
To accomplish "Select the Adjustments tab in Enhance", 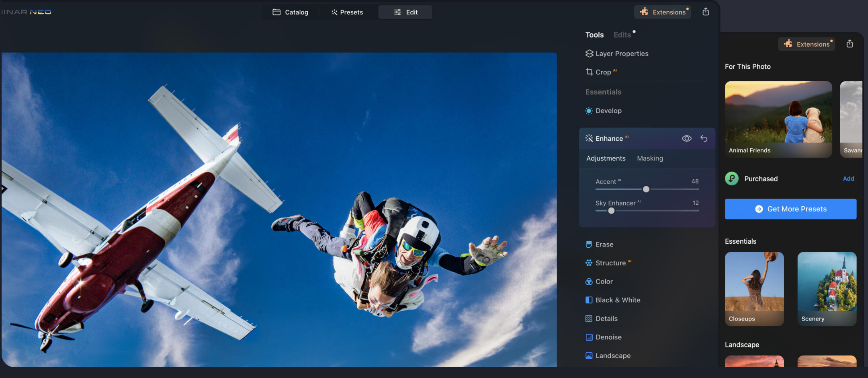I will click(x=606, y=158).
